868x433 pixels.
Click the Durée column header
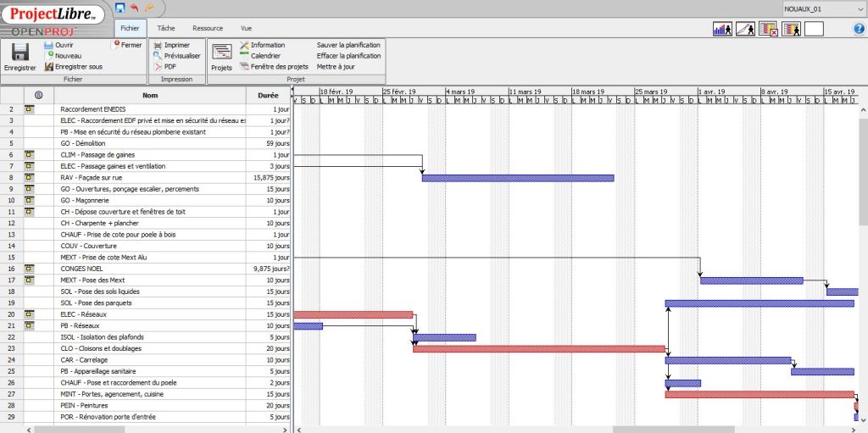[x=268, y=96]
